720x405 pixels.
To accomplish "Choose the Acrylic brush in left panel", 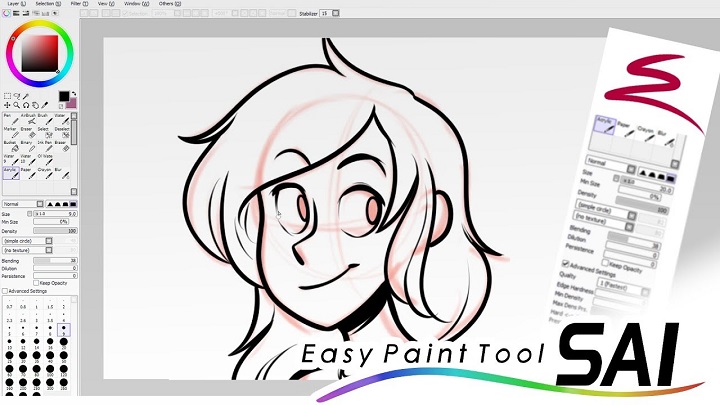I will tap(11, 173).
